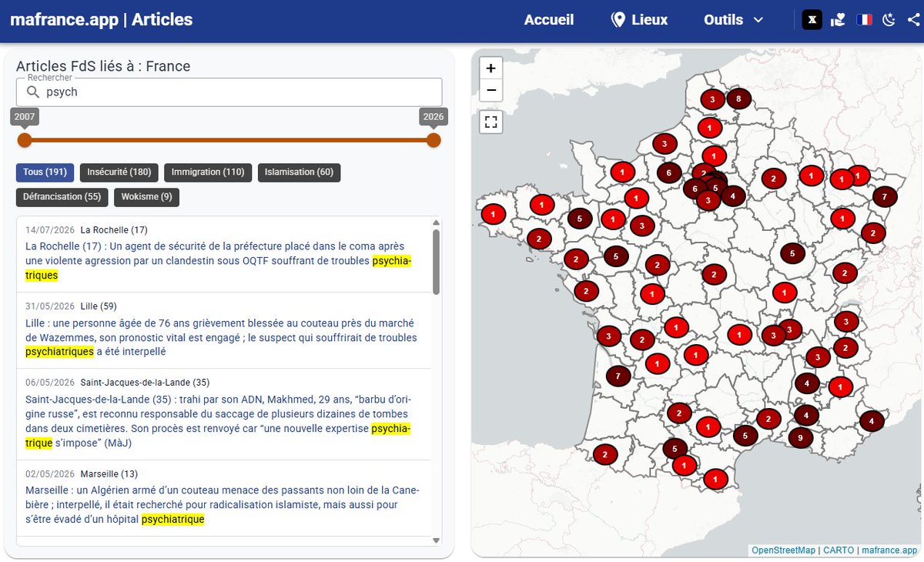Zoom out on the map

pos(490,91)
